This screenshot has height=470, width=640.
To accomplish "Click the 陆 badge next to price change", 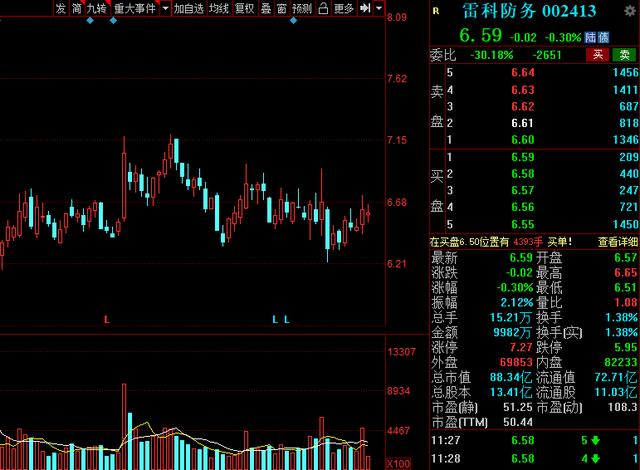I will click(590, 38).
